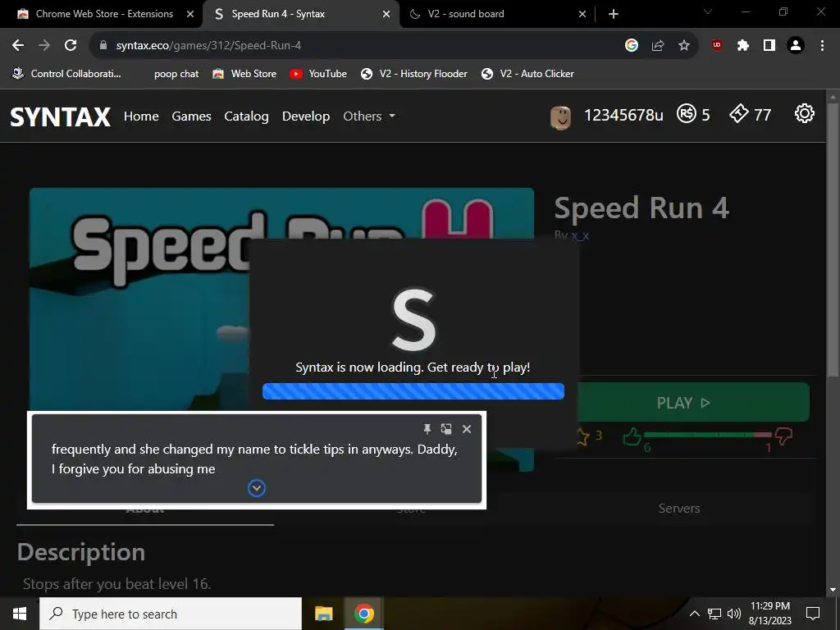Screen dimensions: 840x630
Task: Click the Robux currency icon showing 5
Action: (687, 113)
